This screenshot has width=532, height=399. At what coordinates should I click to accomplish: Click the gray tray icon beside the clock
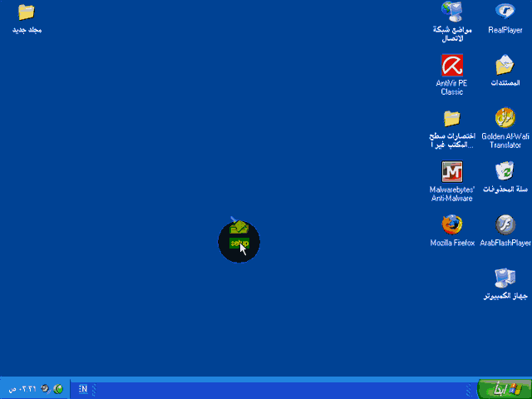tap(45, 389)
